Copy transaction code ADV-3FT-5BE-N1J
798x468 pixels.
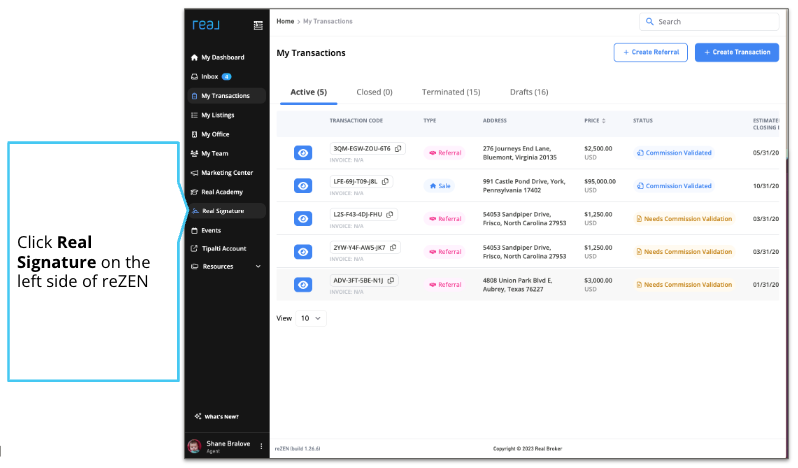click(x=391, y=281)
